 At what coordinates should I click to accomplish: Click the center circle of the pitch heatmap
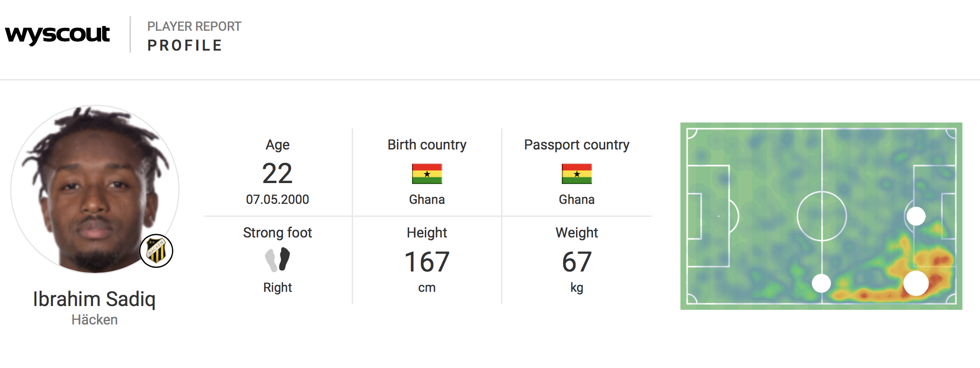click(822, 216)
